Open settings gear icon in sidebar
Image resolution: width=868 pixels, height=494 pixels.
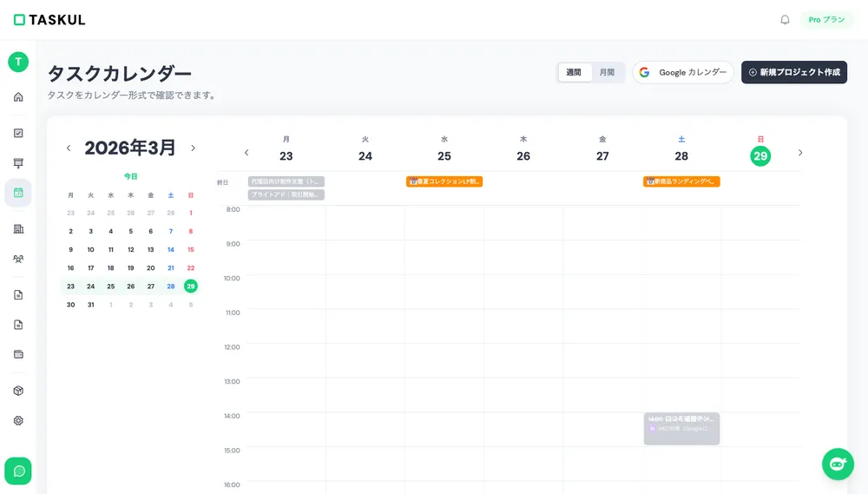18,420
